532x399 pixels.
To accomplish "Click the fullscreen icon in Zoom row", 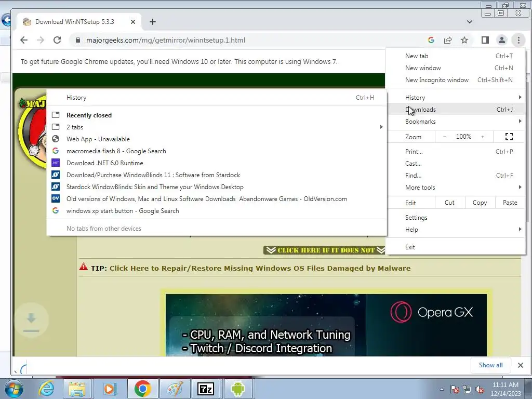I will pos(509,137).
